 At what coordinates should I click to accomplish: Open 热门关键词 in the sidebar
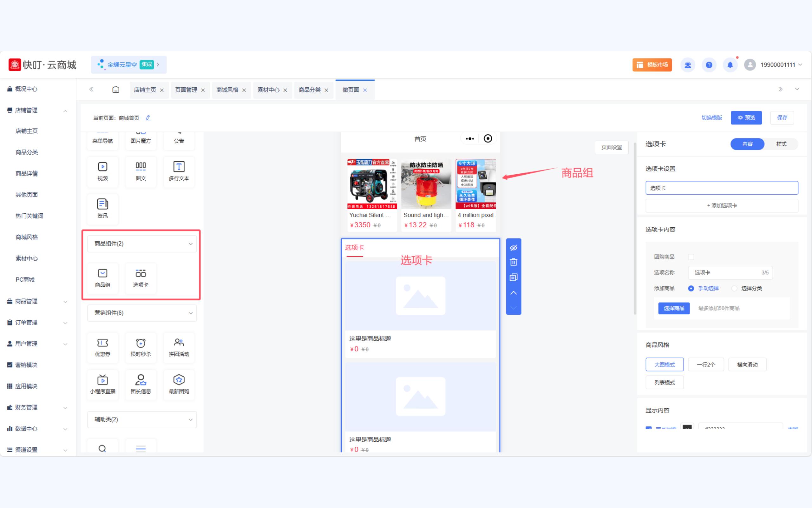29,216
